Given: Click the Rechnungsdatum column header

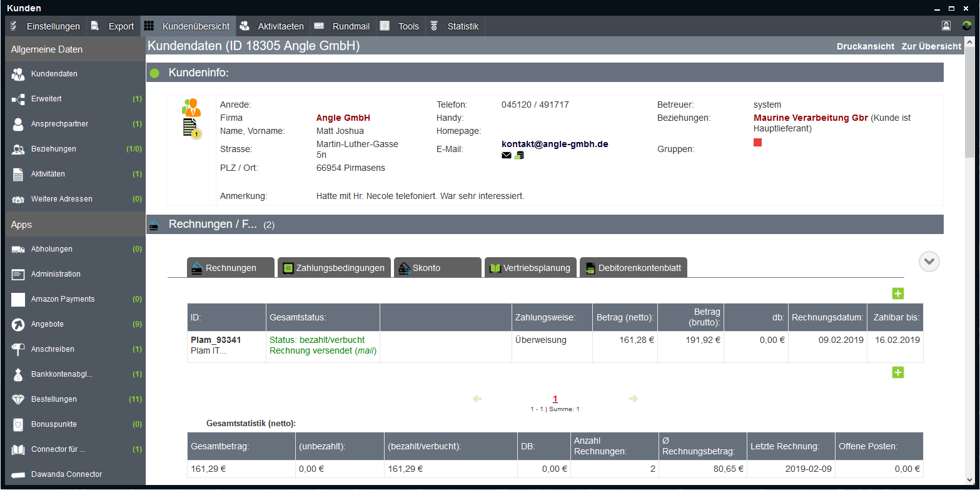Looking at the screenshot, I should pyautogui.click(x=827, y=318).
